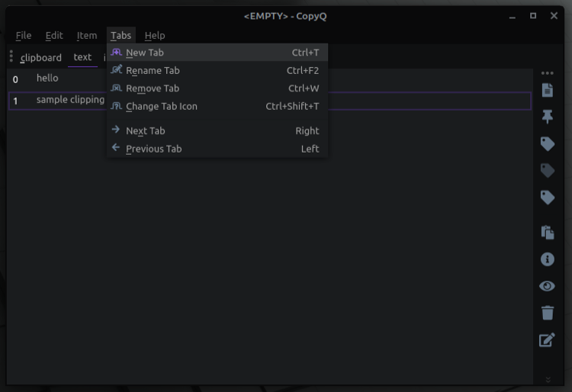Open the Edit menu

54,35
